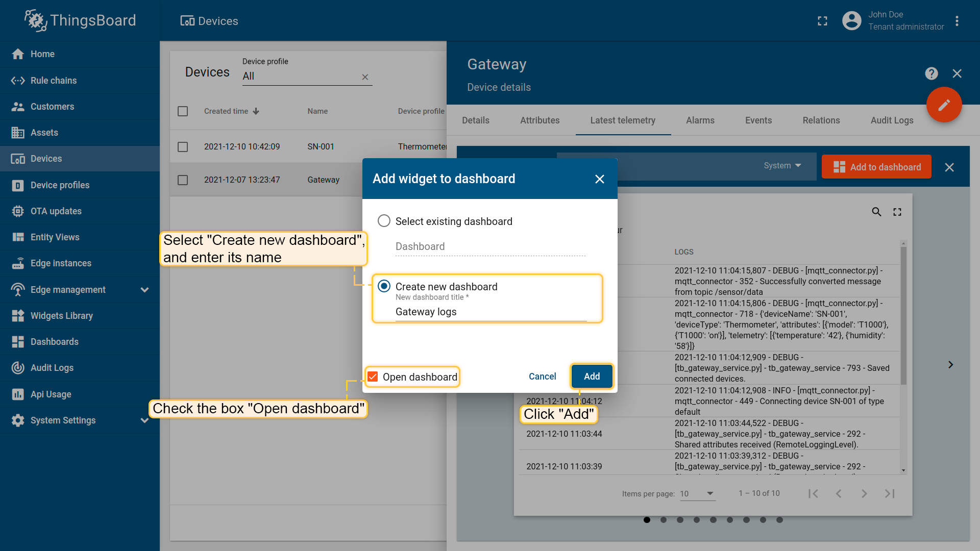Open the Home sidebar item
The height and width of the screenshot is (551, 980).
click(80, 54)
